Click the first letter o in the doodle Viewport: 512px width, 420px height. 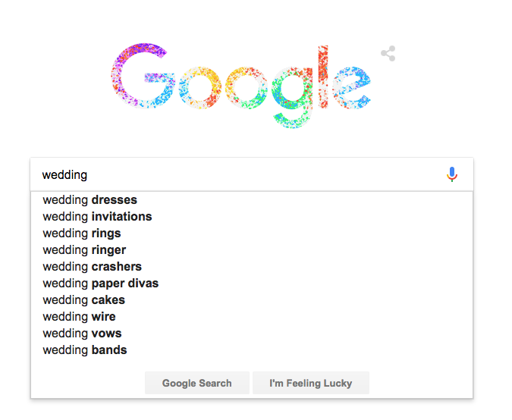pyautogui.click(x=198, y=87)
